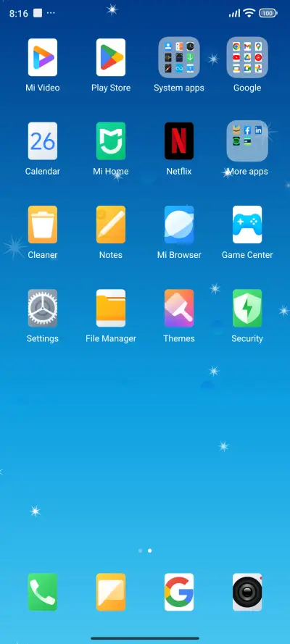The image size is (290, 644).
Task: Tap the "Security" label
Action: click(247, 339)
